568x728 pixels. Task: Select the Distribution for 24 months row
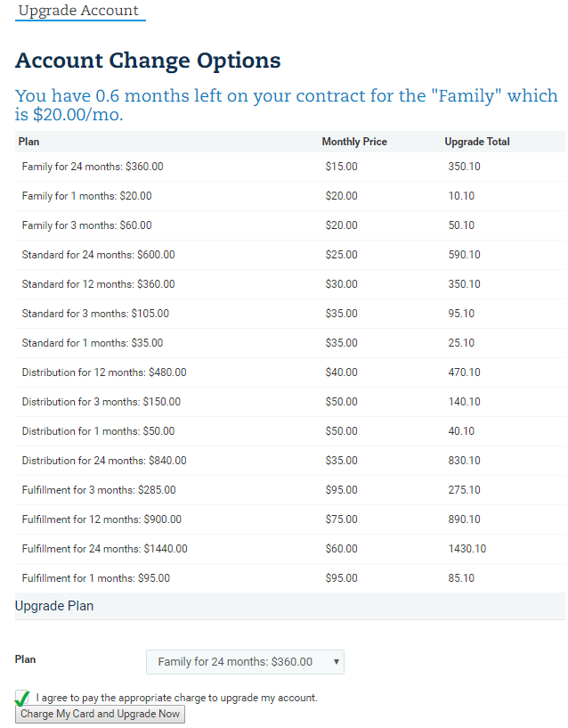[x=104, y=461]
